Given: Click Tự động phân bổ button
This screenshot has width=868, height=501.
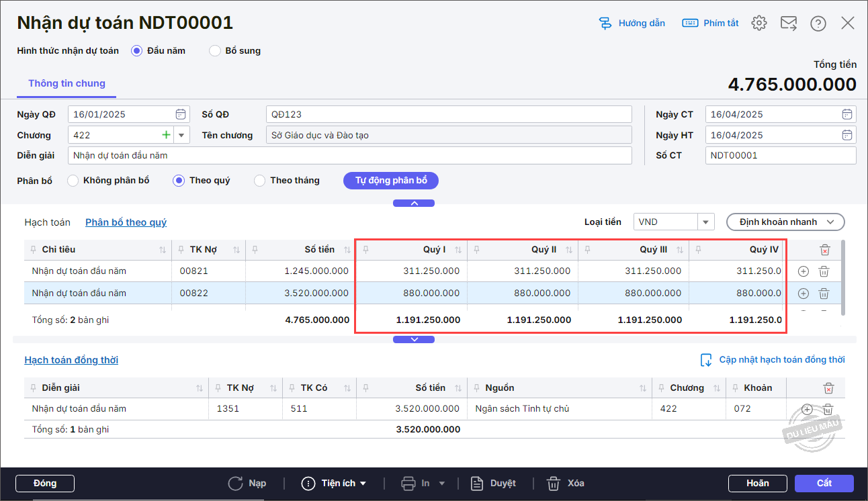Looking at the screenshot, I should point(391,181).
